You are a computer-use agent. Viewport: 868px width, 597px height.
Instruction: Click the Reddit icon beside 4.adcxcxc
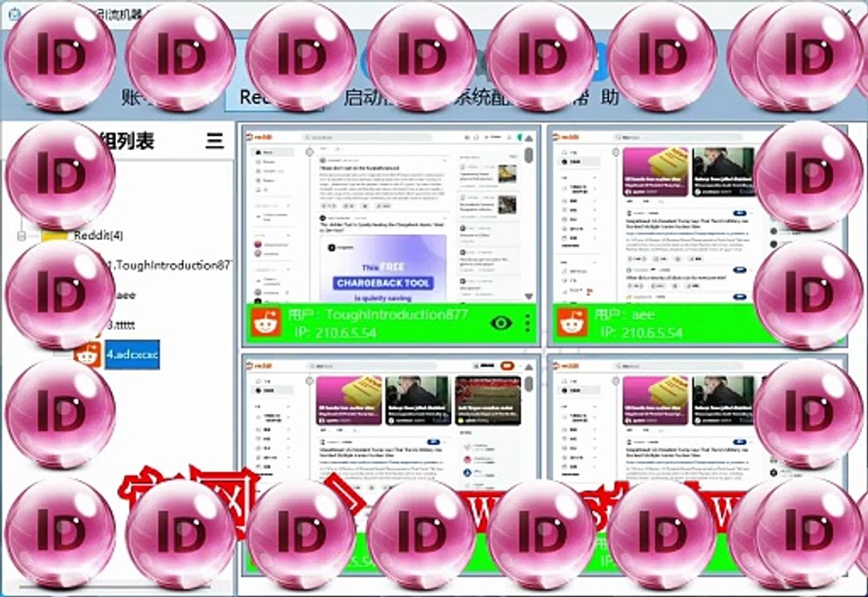(88, 355)
